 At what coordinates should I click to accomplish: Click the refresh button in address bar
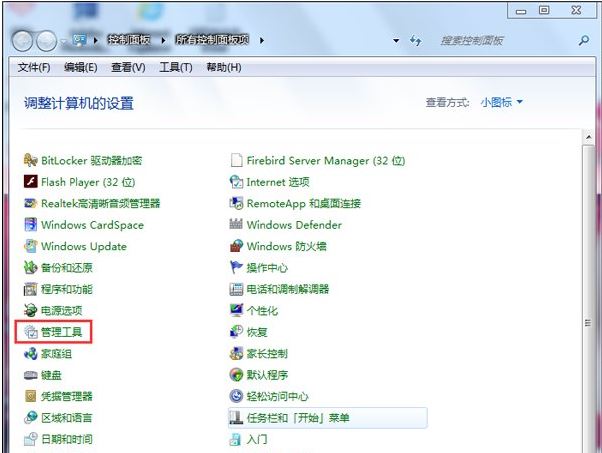416,40
